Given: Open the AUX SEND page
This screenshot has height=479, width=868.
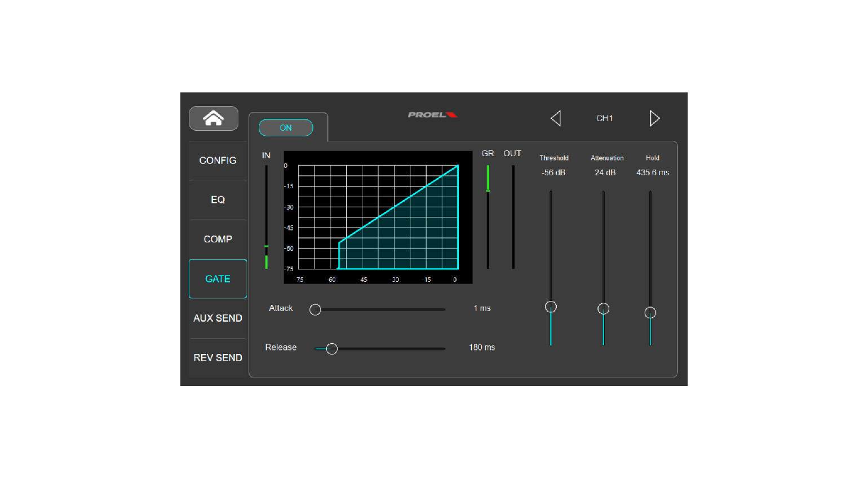Looking at the screenshot, I should coord(218,318).
